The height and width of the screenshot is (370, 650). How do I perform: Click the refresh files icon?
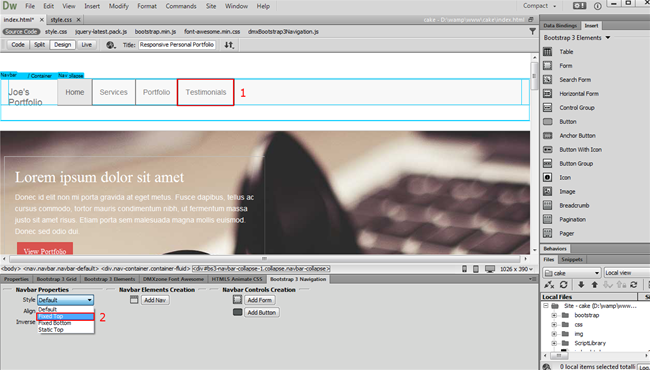(x=563, y=285)
